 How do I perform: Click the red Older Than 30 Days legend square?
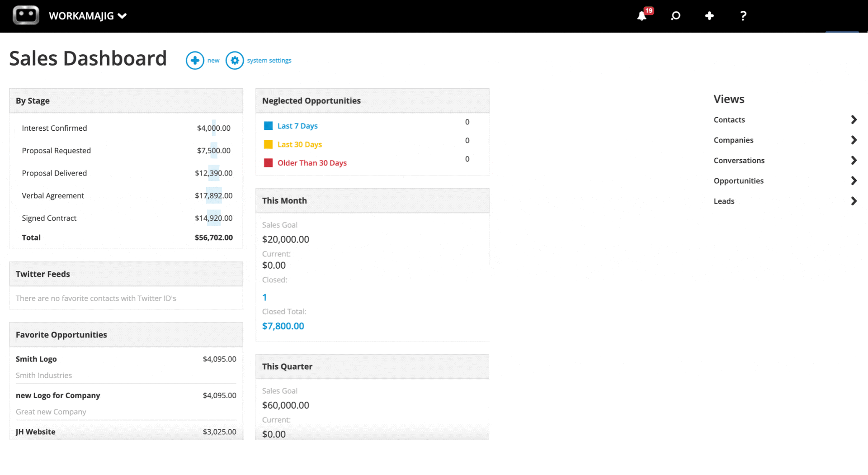268,162
